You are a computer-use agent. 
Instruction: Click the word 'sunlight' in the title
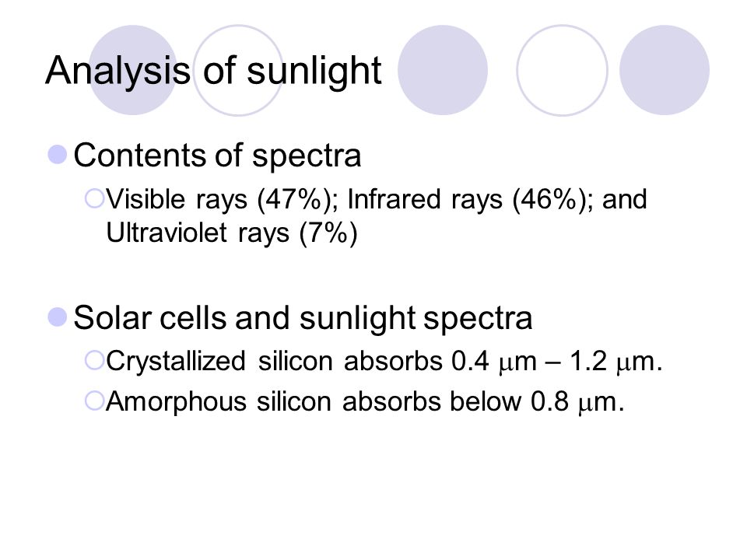[314, 71]
